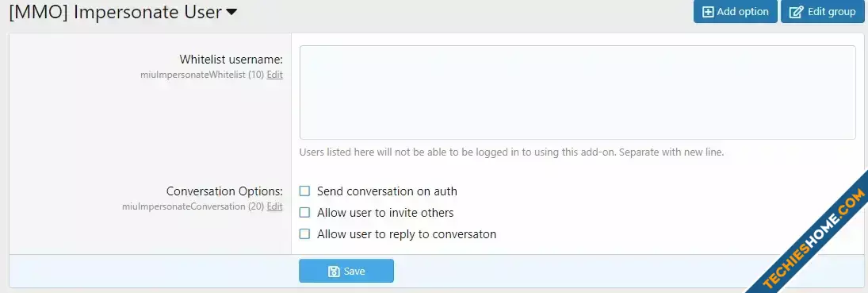
Task: Check Allow user to reply to conversaton box
Action: tap(304, 234)
